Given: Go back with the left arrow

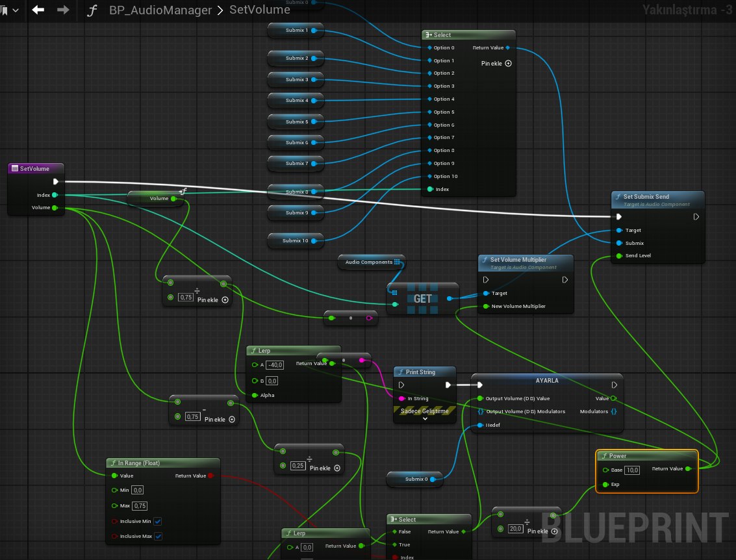Looking at the screenshot, I should pyautogui.click(x=38, y=9).
